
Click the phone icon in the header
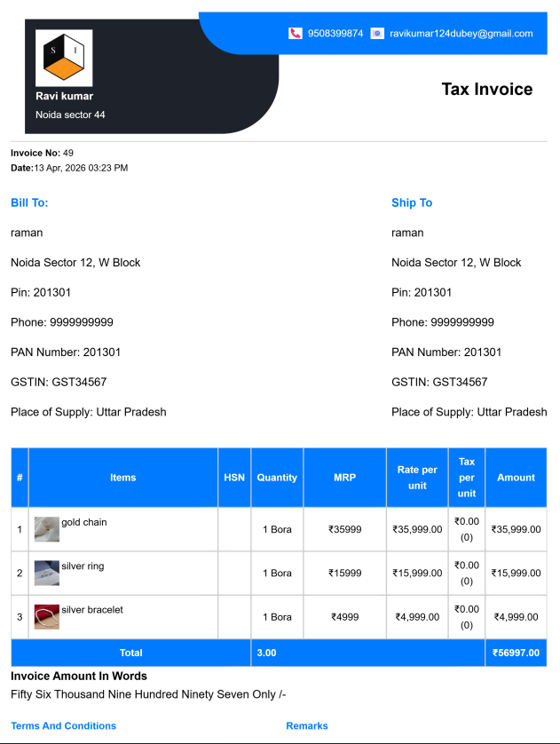point(295,33)
